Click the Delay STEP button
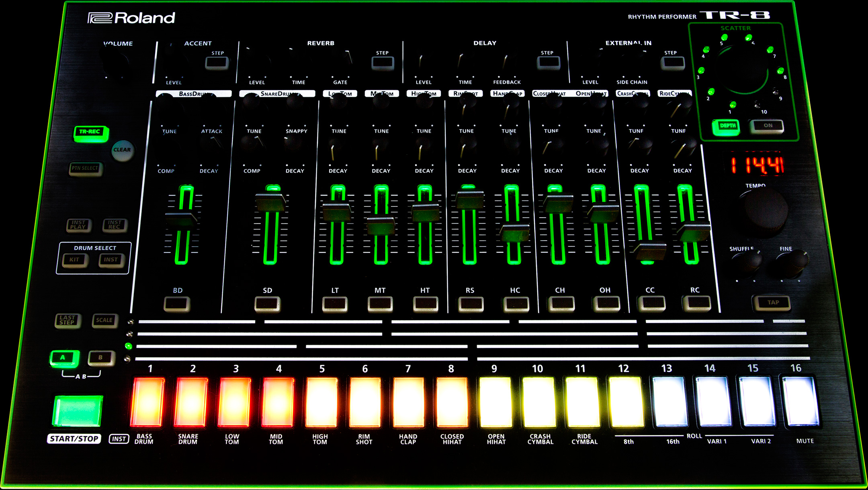 pyautogui.click(x=549, y=63)
